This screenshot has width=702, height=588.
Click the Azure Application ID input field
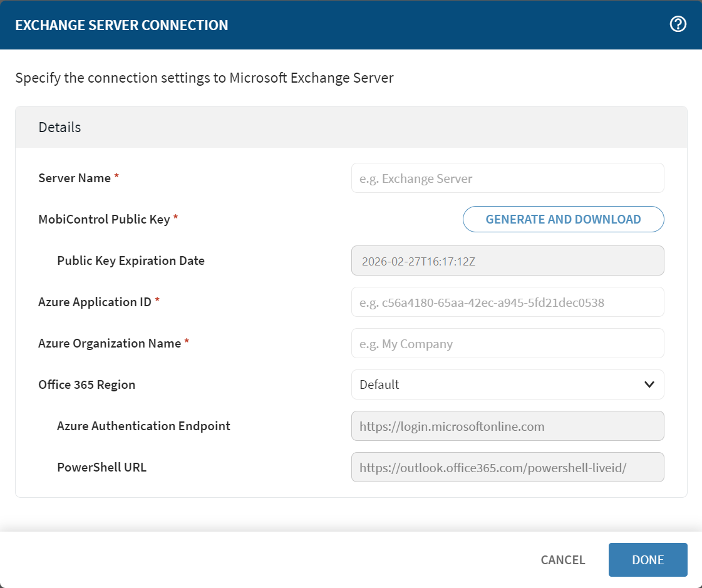click(x=507, y=302)
